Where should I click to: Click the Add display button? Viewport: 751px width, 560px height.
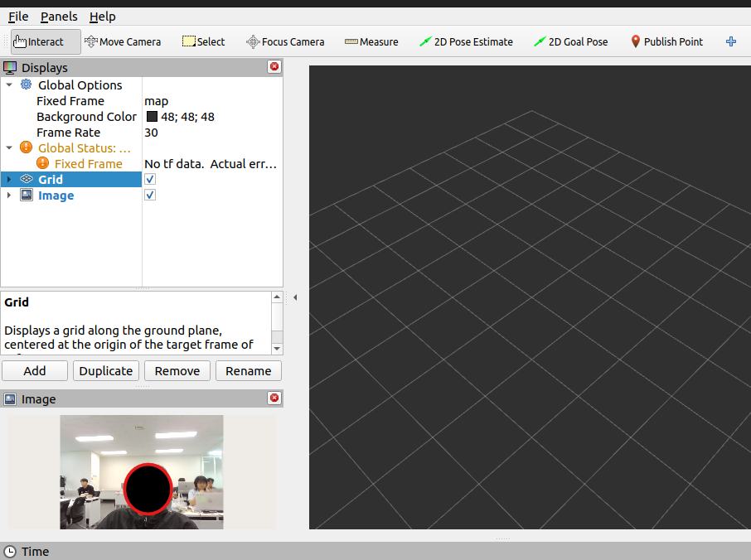35,371
